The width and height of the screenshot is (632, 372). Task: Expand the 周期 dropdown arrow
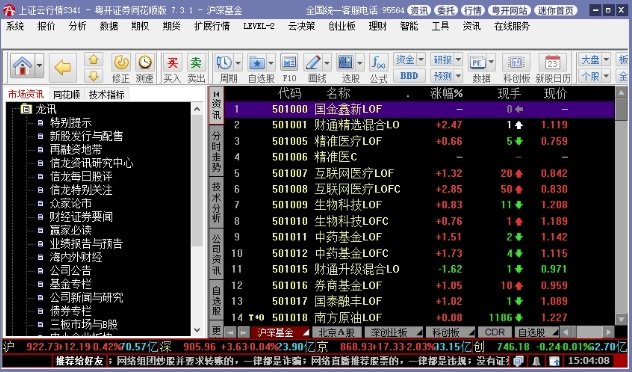coord(238,63)
